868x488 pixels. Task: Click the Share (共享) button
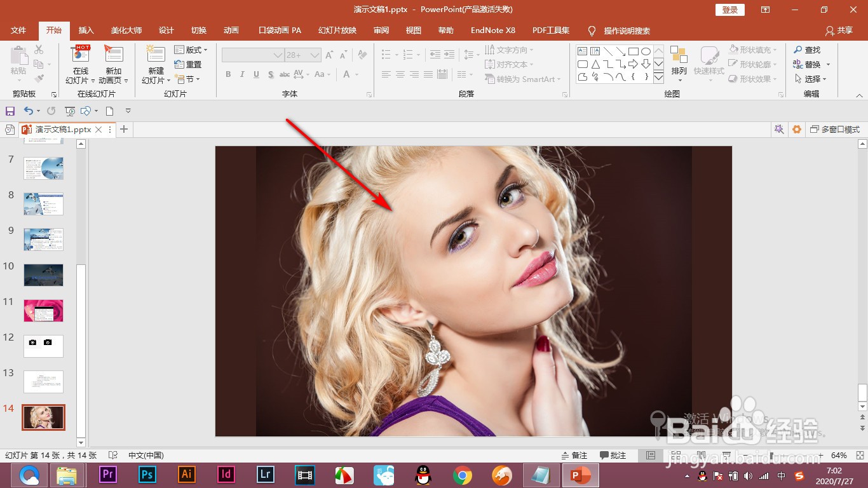click(x=839, y=30)
